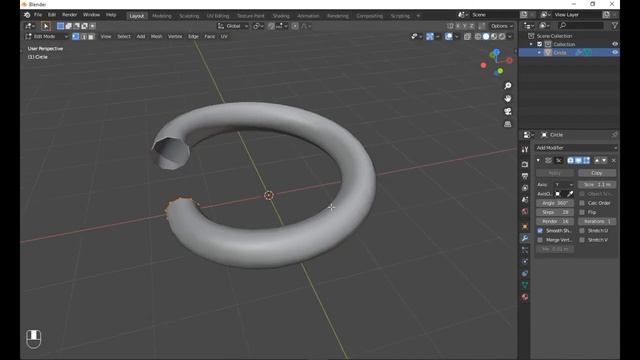
Task: Toggle the camera view icon
Action: coord(507,111)
